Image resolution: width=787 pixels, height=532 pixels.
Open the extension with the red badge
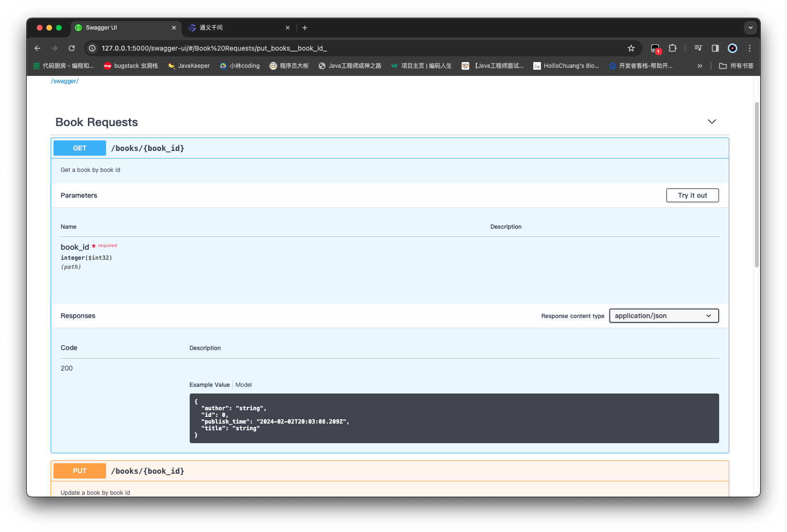click(x=656, y=48)
